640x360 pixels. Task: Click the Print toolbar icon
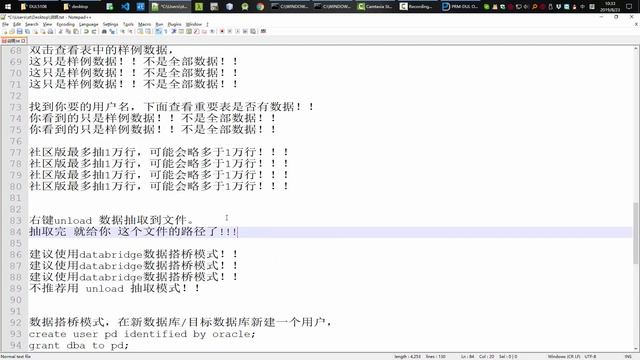coord(50,31)
